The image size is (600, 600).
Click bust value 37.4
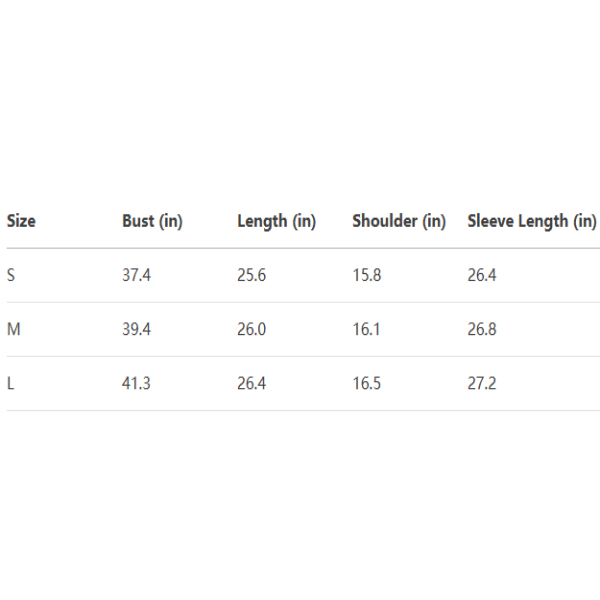pos(136,275)
